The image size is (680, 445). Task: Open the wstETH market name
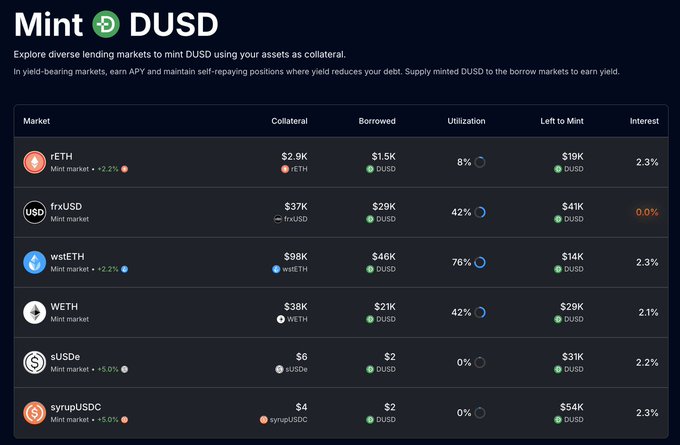click(67, 257)
